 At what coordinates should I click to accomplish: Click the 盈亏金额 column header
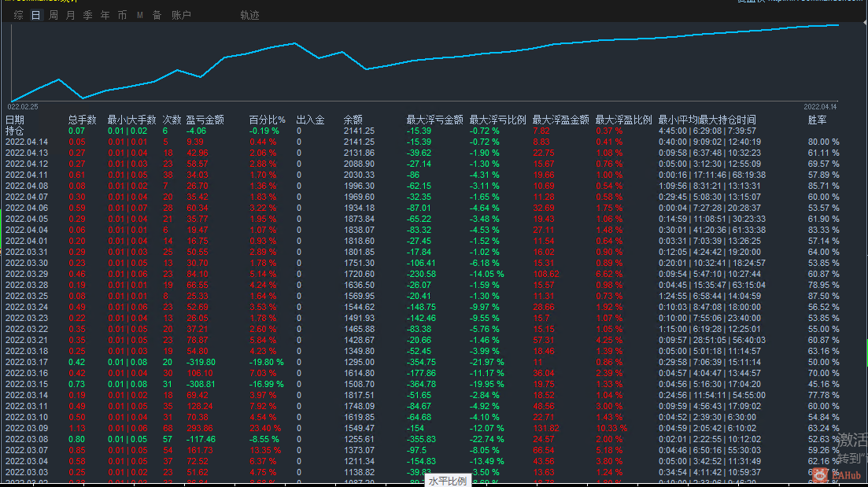[205, 120]
